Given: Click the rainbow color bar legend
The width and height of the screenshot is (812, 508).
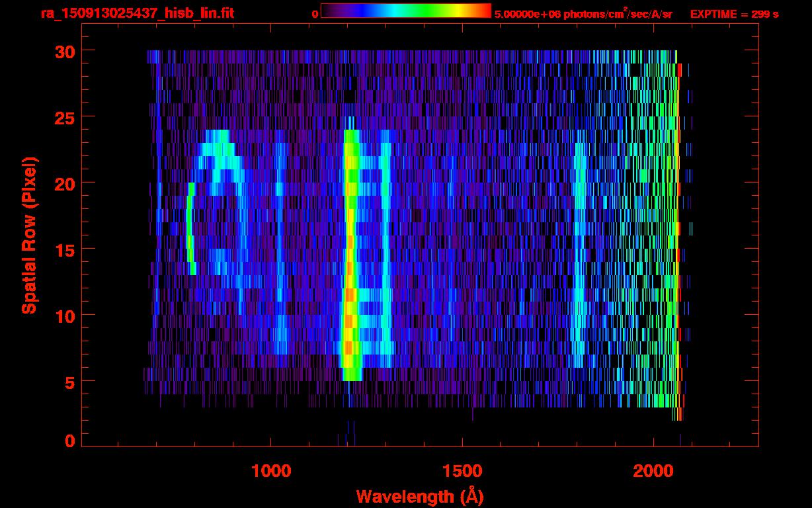Looking at the screenshot, I should click(x=406, y=11).
